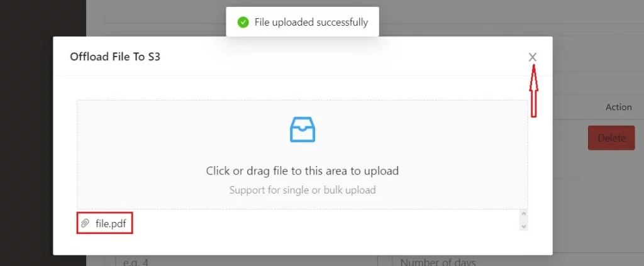
Task: Click the file list scroll up arrow
Action: coord(523,214)
